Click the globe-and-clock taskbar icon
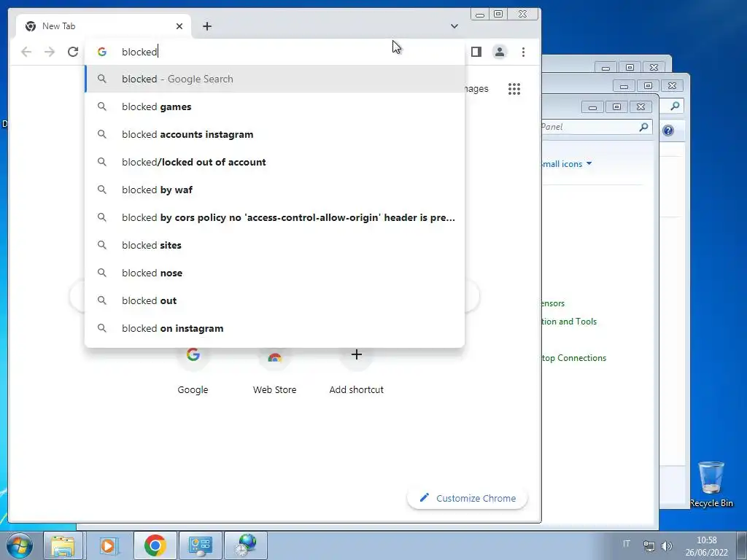This screenshot has height=560, width=747. point(246,545)
